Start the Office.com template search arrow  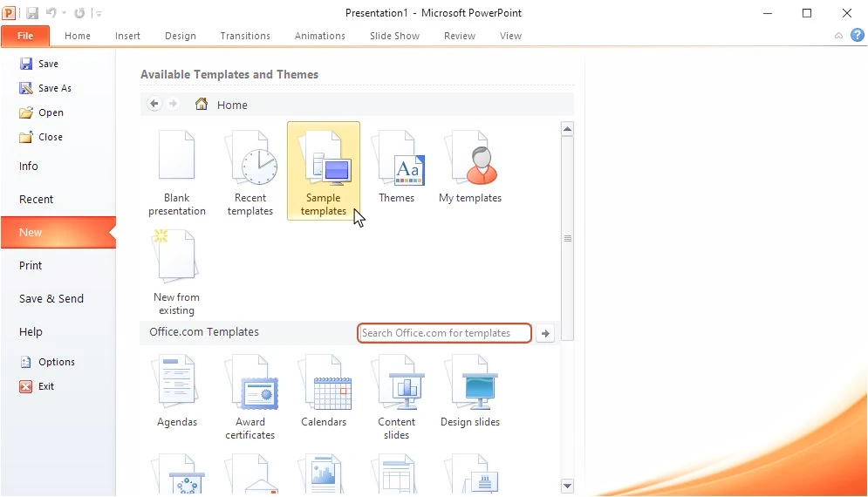(545, 333)
